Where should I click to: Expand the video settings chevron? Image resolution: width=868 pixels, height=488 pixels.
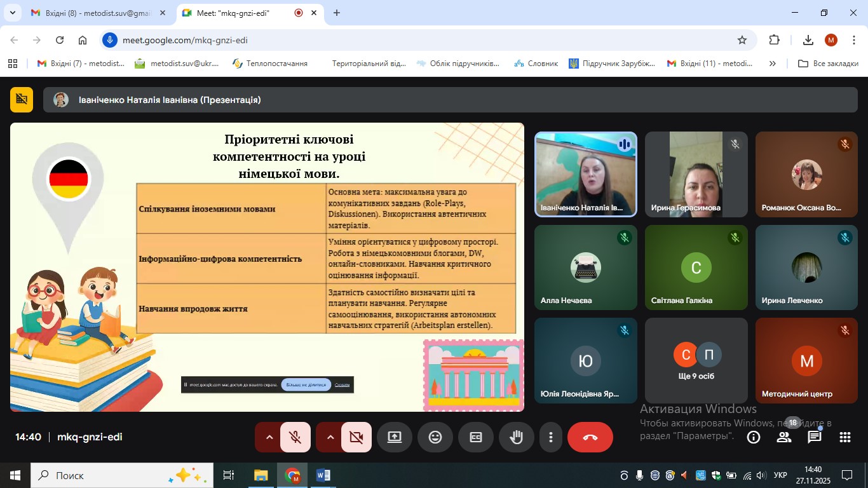pos(330,437)
